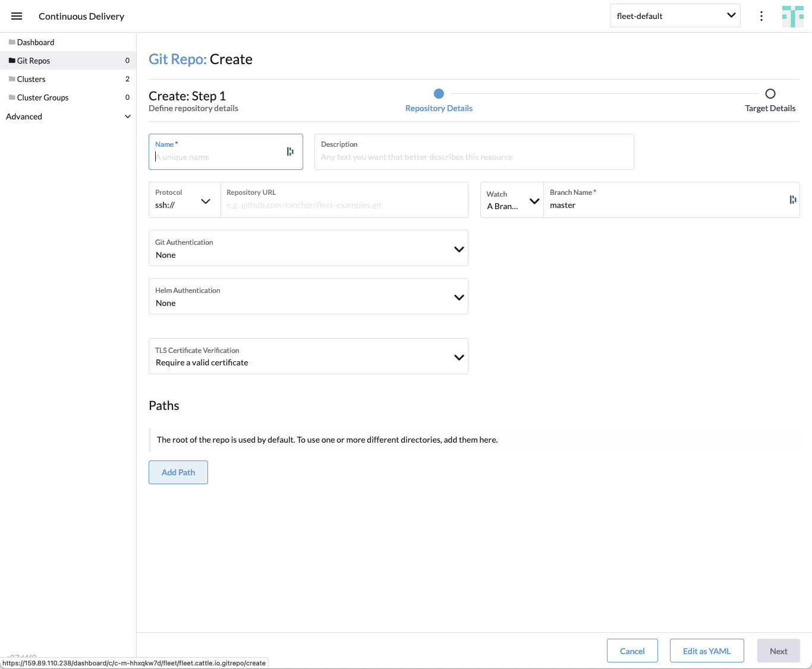
Task: Open the Git Authentication dropdown
Action: click(x=309, y=248)
